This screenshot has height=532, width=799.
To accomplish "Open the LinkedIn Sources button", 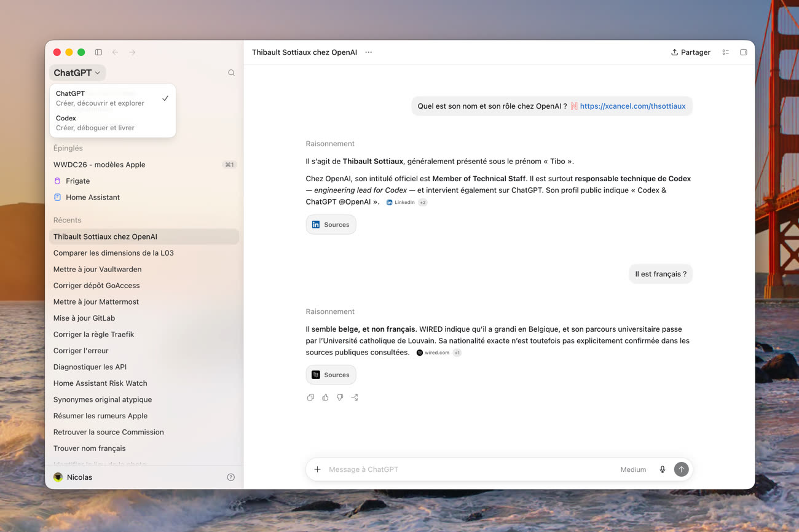I will [331, 224].
